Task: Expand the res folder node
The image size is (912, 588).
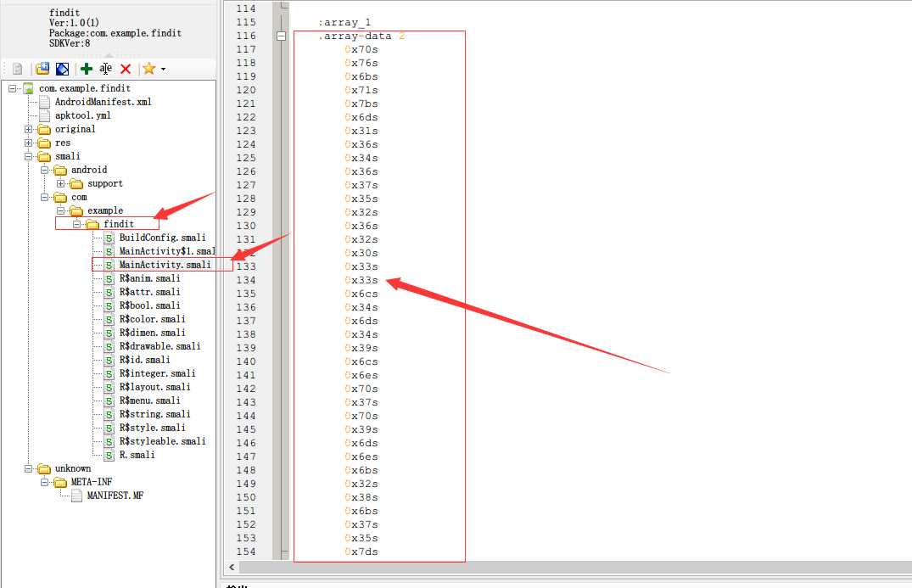Action: pyautogui.click(x=28, y=143)
